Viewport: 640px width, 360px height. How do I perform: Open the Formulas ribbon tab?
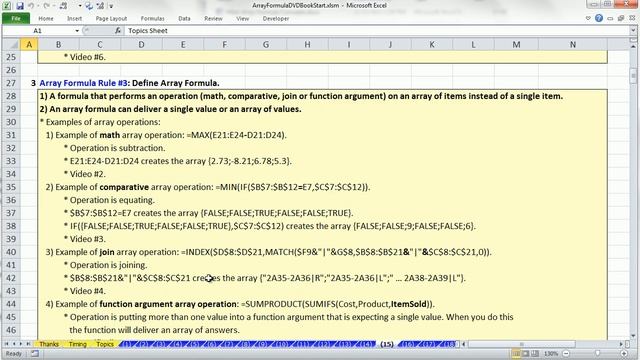152,18
